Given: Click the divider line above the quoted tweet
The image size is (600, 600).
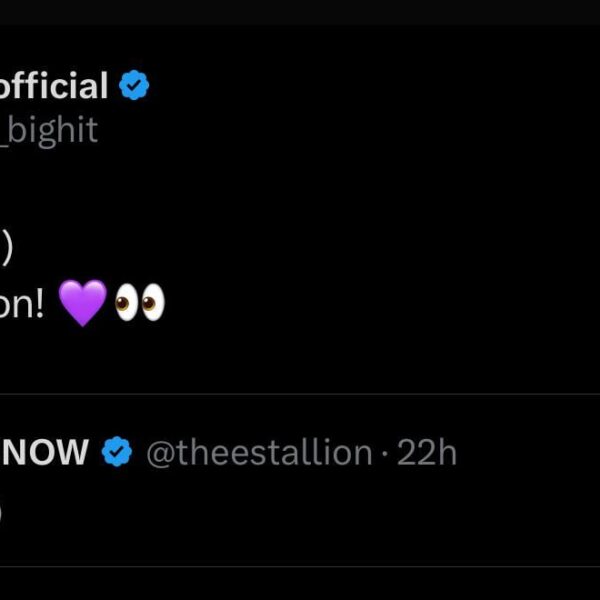Looking at the screenshot, I should pos(300,393).
